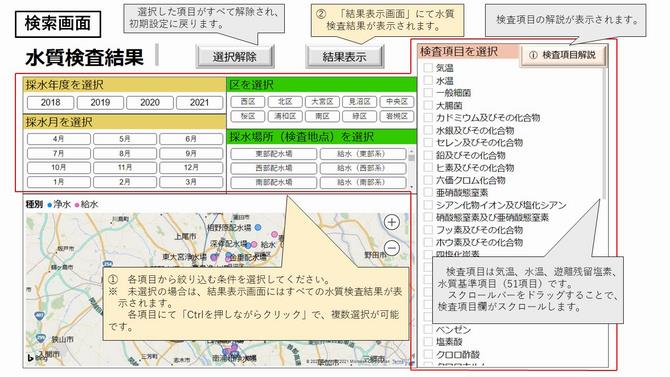Screen dimensions: 670x377
Task: Choose 2月 sampling month
Action: pos(125,182)
